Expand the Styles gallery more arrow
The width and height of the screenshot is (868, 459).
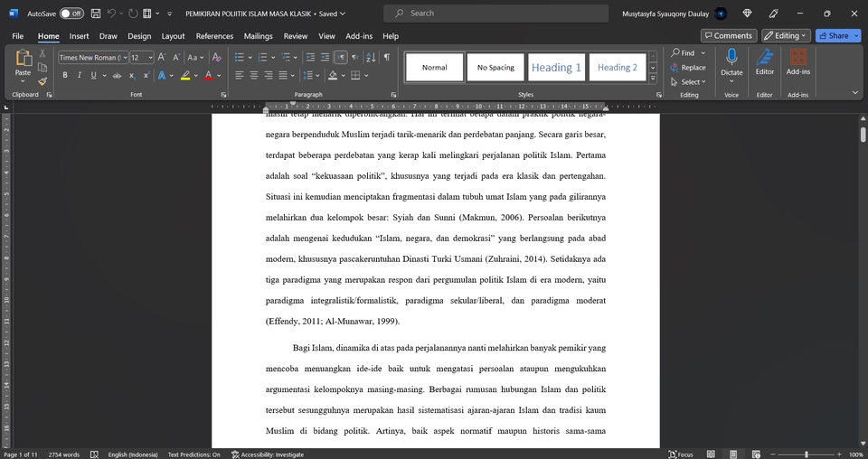click(x=653, y=79)
